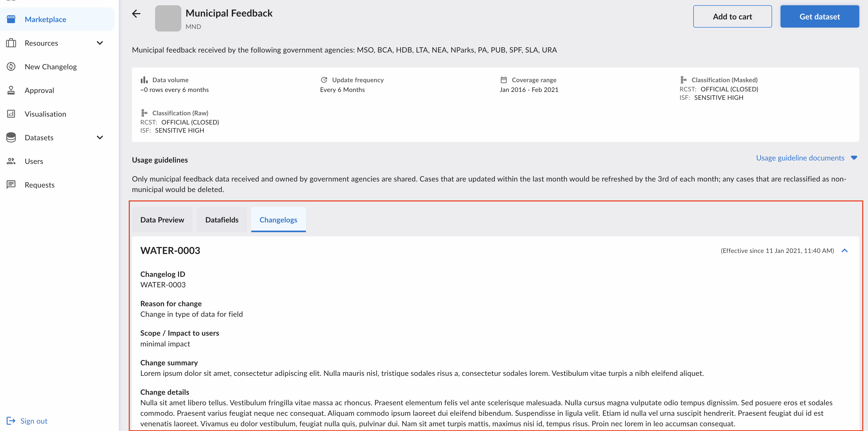Expand the Resources menu chevron
This screenshot has width=868, height=431.
click(x=100, y=43)
